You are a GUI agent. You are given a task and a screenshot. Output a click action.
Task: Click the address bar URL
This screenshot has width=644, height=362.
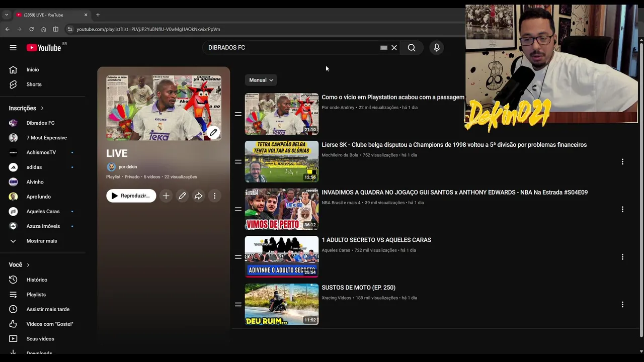coord(148,29)
